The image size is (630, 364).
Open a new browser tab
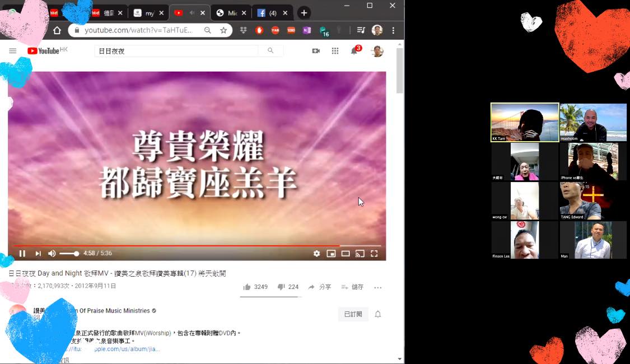304,13
